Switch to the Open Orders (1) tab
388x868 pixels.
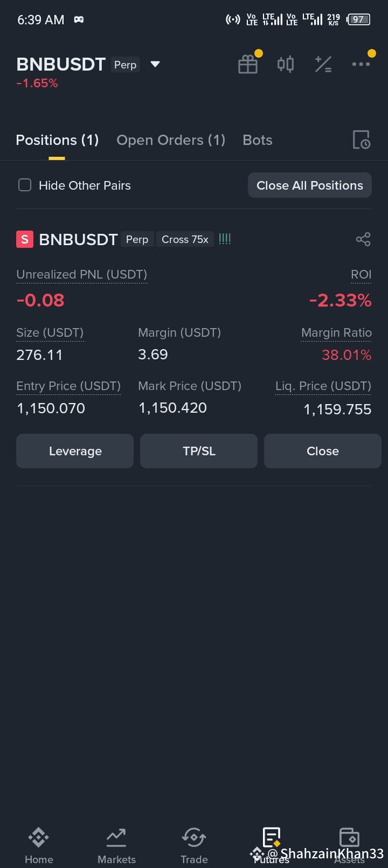(171, 140)
